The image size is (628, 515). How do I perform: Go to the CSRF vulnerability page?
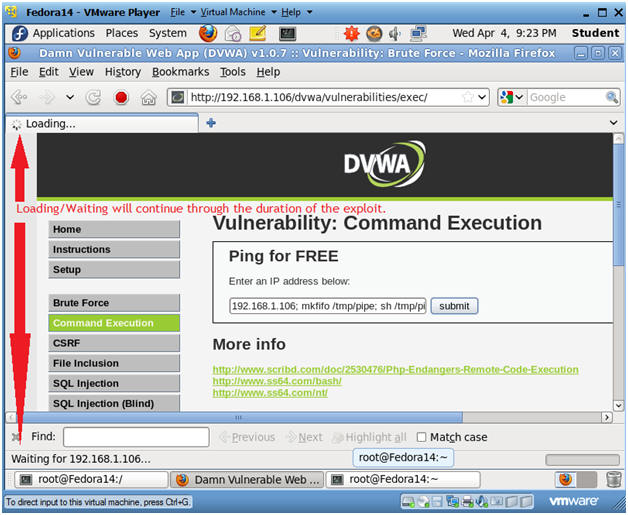click(x=114, y=343)
